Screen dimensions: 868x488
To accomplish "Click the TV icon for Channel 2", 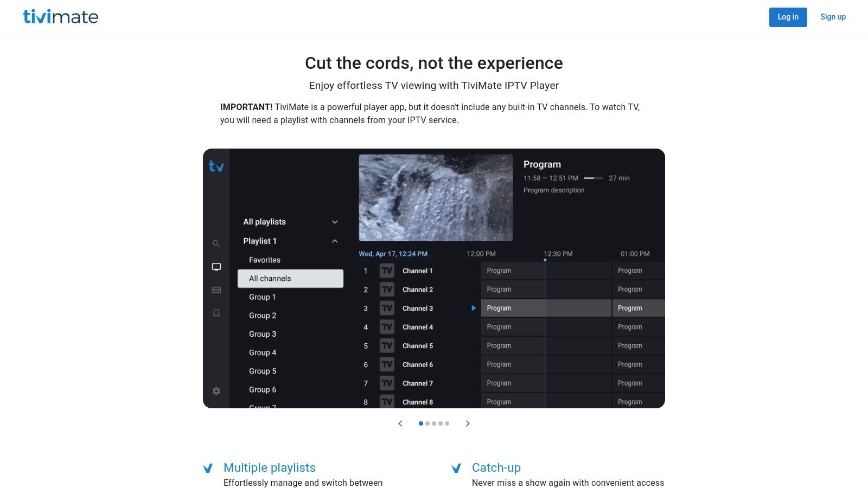I will [387, 290].
